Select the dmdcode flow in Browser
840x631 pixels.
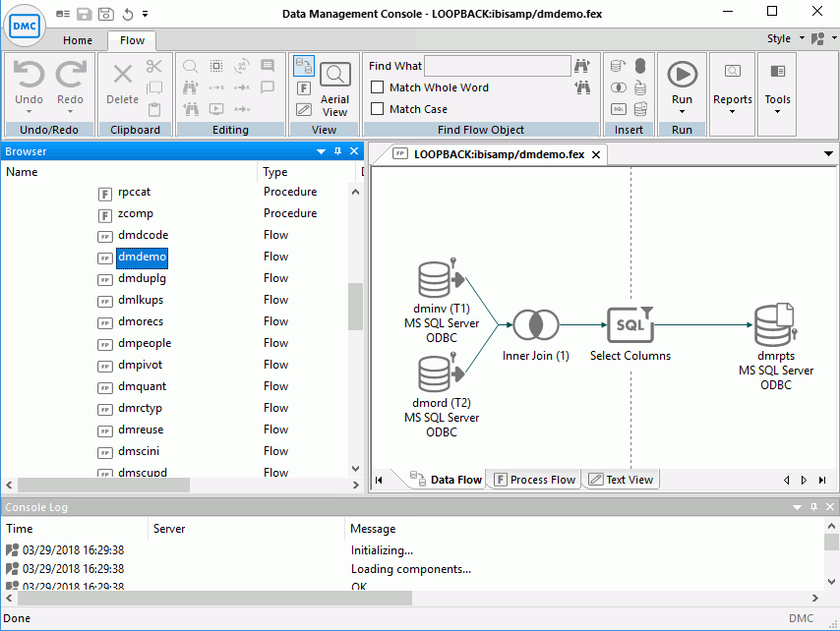tap(143, 235)
